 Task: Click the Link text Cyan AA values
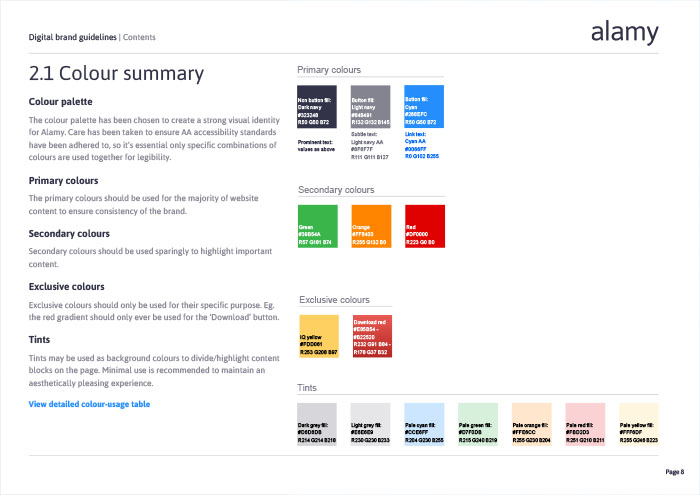point(422,145)
